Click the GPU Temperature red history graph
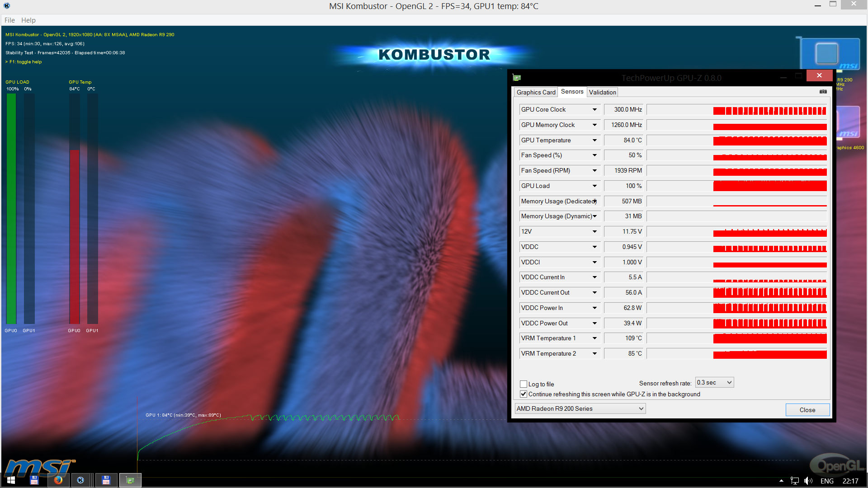This screenshot has width=868, height=488. (x=769, y=141)
